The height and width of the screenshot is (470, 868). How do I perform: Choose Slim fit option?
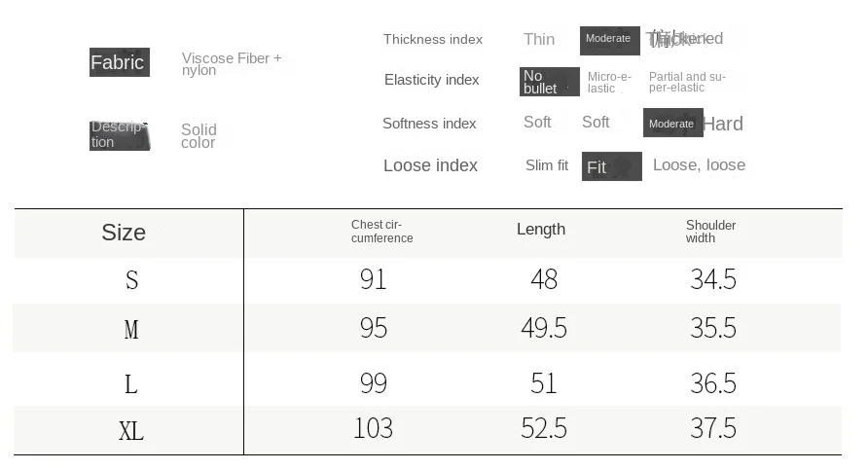(x=547, y=165)
